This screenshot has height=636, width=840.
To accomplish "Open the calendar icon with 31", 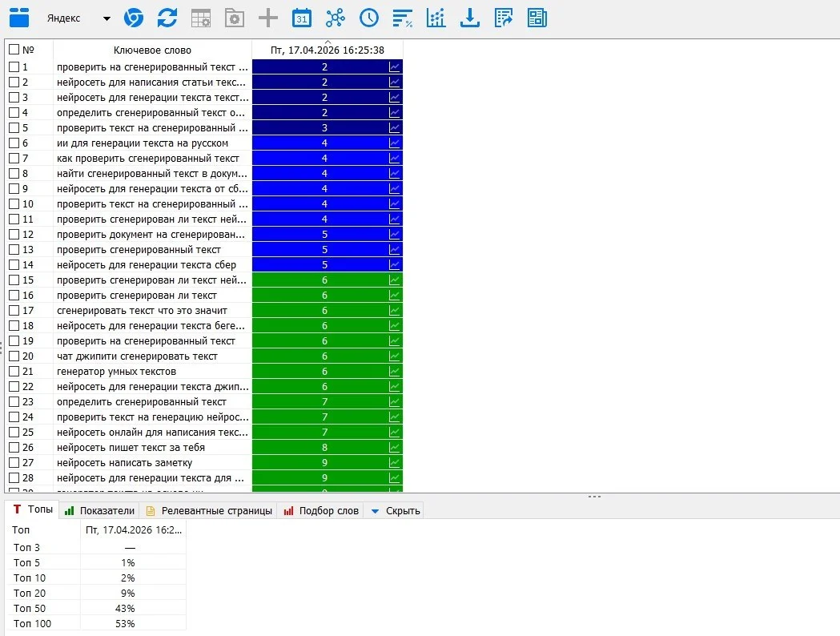I will 302,18.
